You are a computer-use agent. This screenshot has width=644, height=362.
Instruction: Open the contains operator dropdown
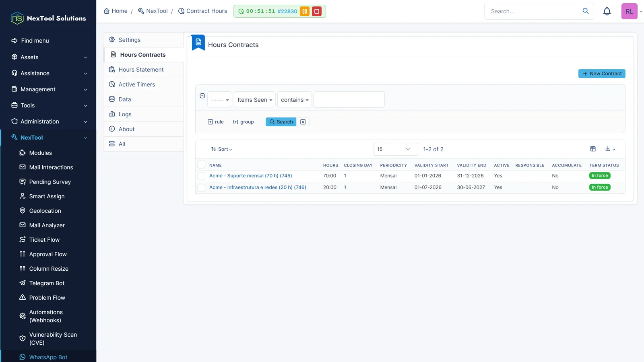click(x=295, y=100)
